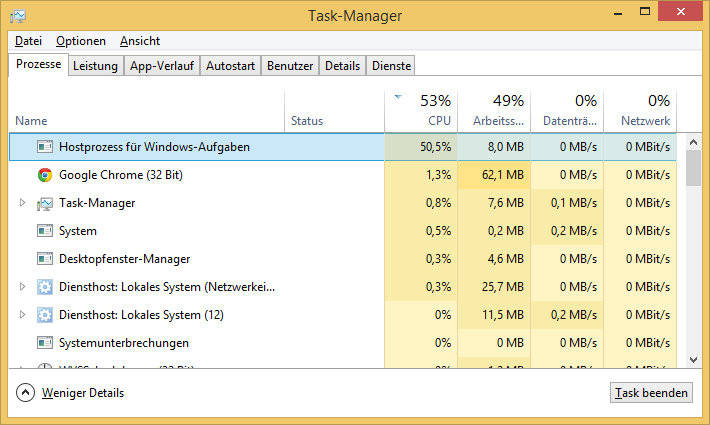
Task: Switch to the Prozesse tab
Action: (38, 64)
